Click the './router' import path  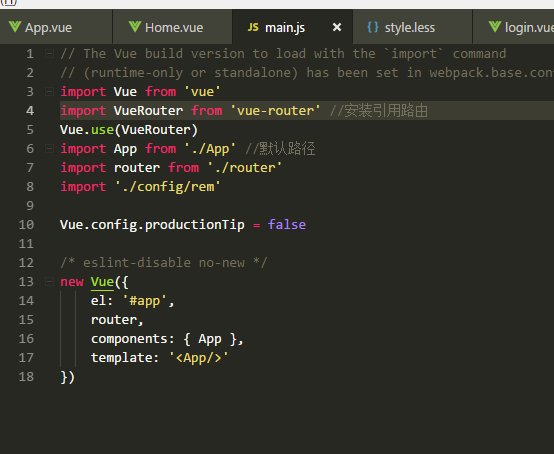pyautogui.click(x=244, y=168)
